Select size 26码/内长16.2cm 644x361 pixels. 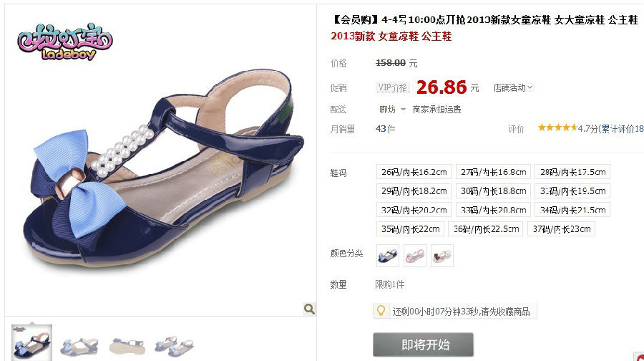[x=414, y=172]
